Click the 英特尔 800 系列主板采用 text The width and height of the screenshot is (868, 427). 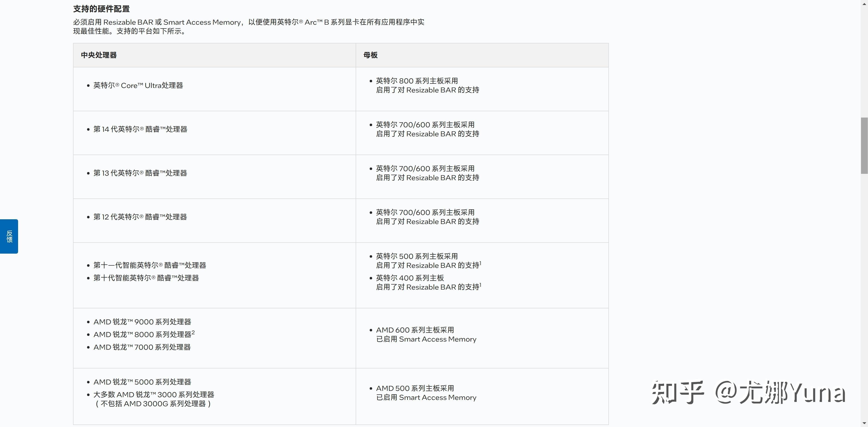click(417, 81)
